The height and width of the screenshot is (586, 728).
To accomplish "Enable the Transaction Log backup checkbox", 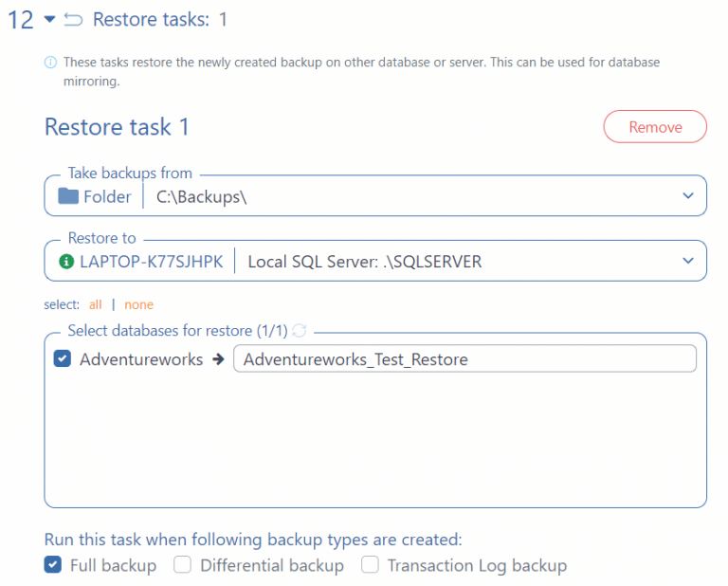I will (x=370, y=565).
